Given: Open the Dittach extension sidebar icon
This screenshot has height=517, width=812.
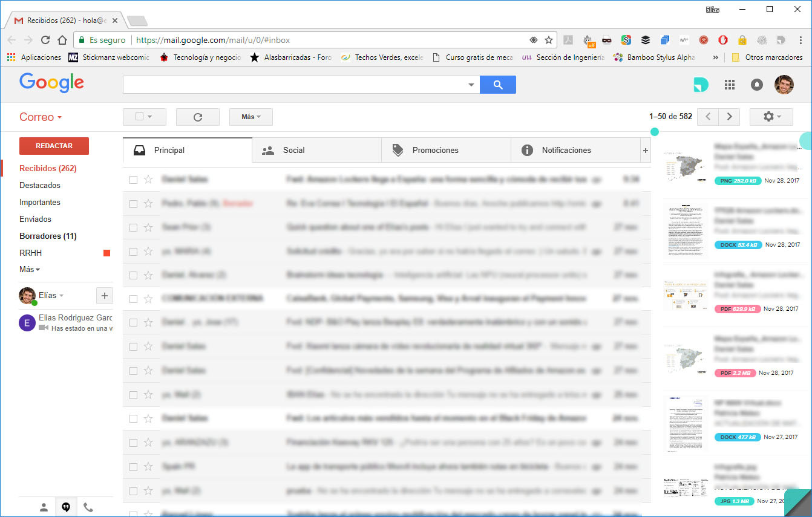Looking at the screenshot, I should (x=701, y=85).
